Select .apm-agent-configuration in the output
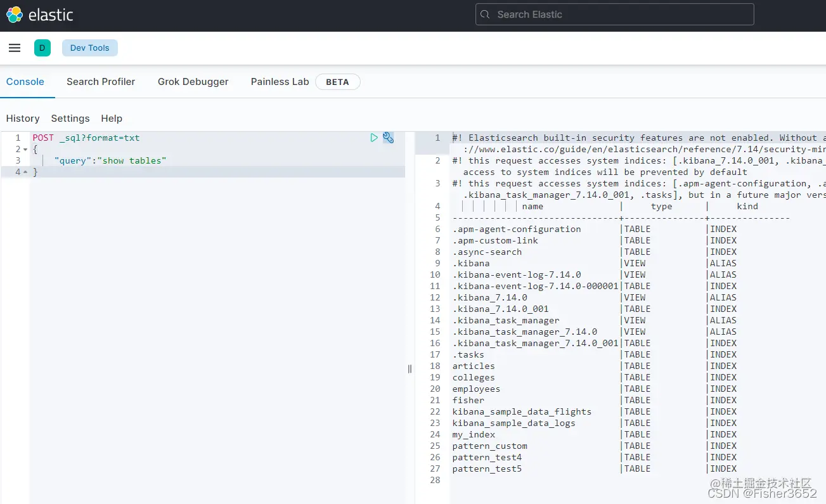Screen dimensions: 826x504 point(517,229)
